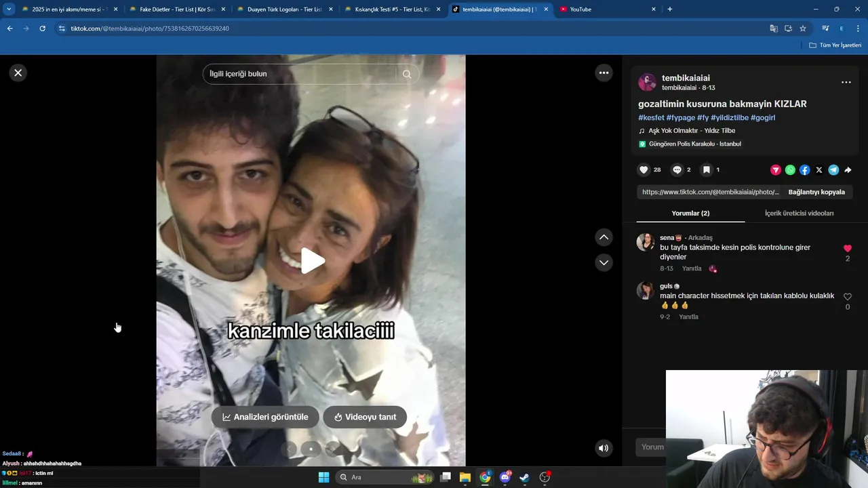This screenshot has width=868, height=488.
Task: Select the photo carousel dot indicator
Action: (x=311, y=449)
